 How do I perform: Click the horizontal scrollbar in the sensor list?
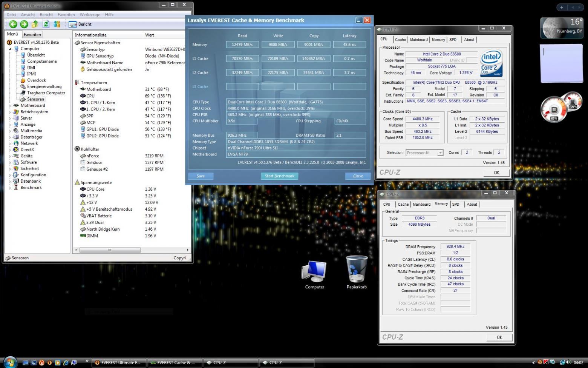(x=110, y=250)
